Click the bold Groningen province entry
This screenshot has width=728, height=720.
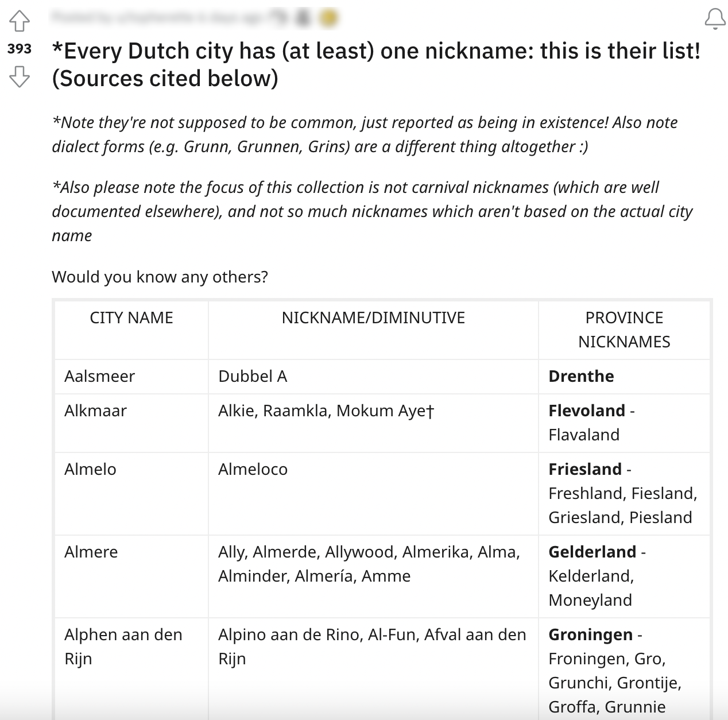(590, 634)
